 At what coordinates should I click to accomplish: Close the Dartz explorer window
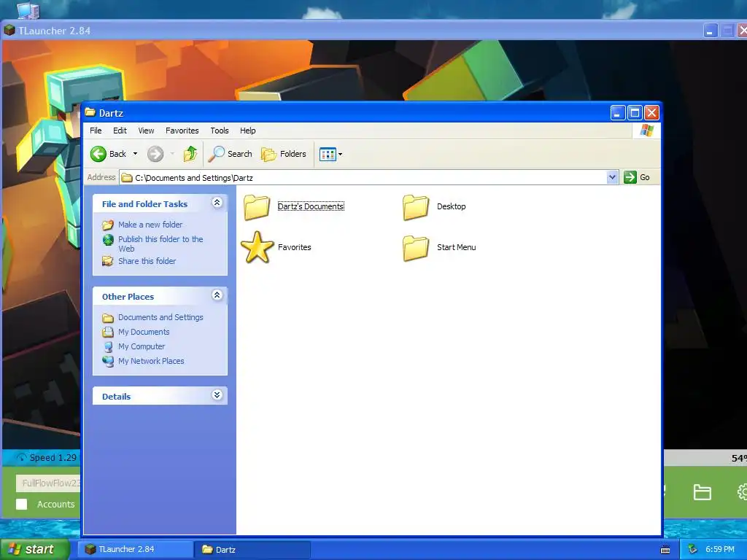point(651,113)
